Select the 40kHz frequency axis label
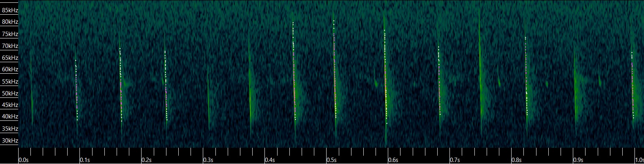The image size is (644, 164). coord(9,116)
